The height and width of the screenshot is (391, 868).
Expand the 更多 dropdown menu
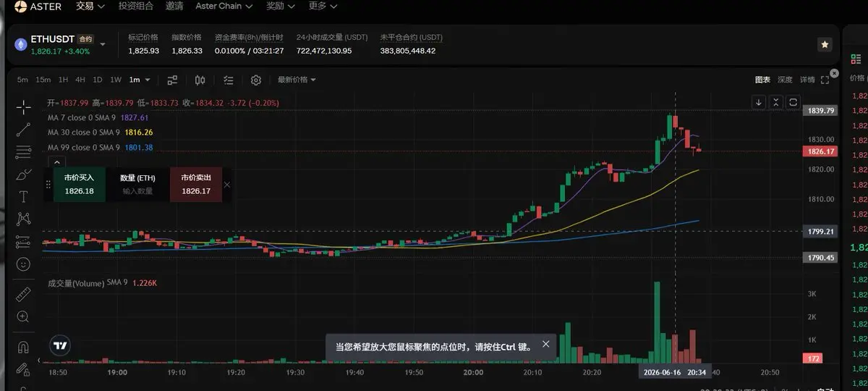(323, 6)
